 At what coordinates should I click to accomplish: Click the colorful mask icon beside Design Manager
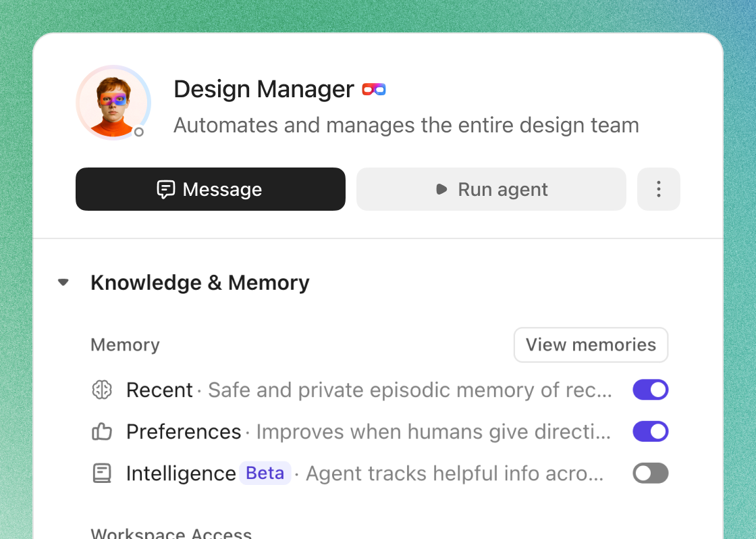(374, 89)
